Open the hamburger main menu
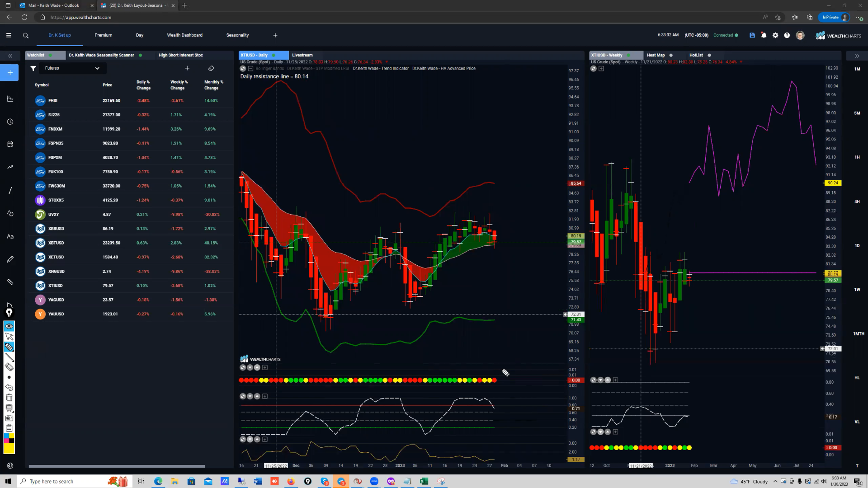Viewport: 868px width, 488px height. 9,35
